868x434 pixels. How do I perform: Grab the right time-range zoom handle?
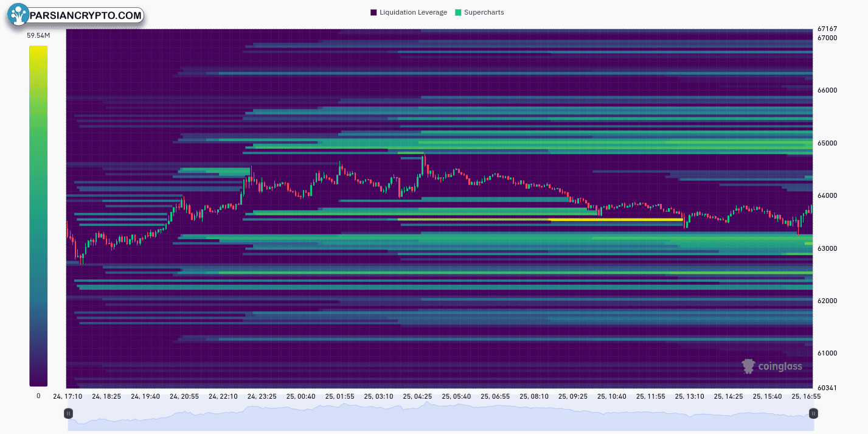coord(813,414)
